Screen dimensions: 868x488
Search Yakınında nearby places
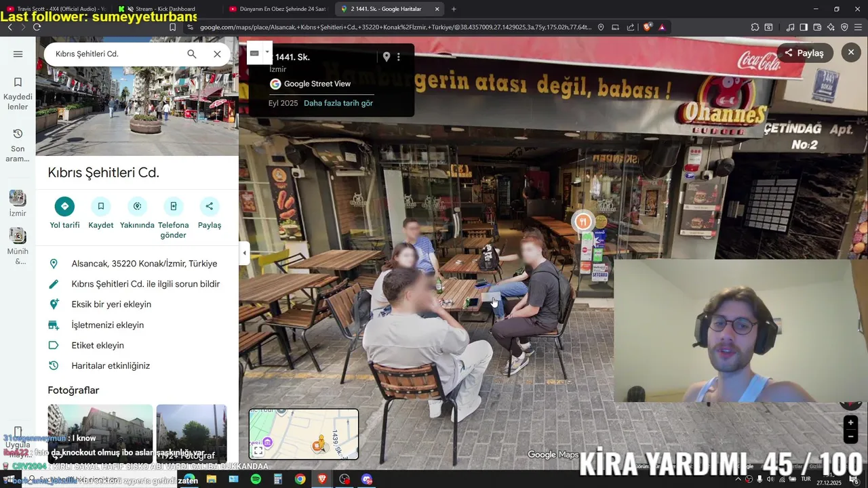click(137, 213)
